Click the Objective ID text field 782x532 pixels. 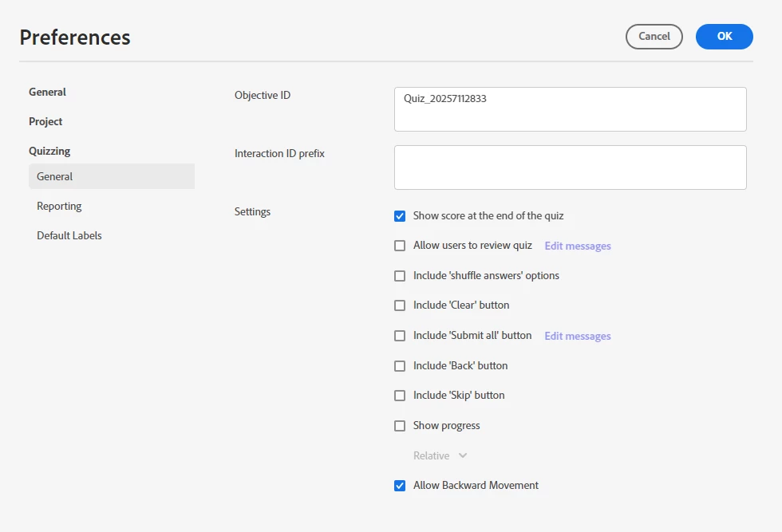(x=570, y=109)
